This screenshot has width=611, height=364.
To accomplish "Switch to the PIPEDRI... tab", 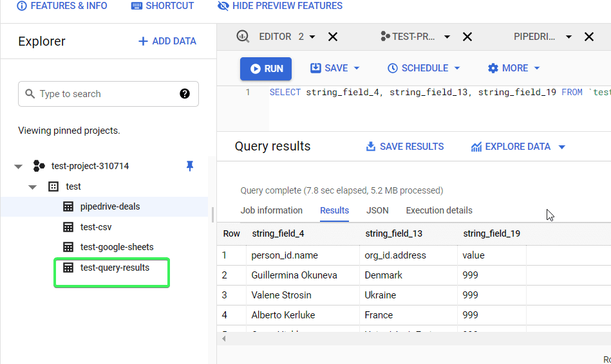I will (x=534, y=37).
